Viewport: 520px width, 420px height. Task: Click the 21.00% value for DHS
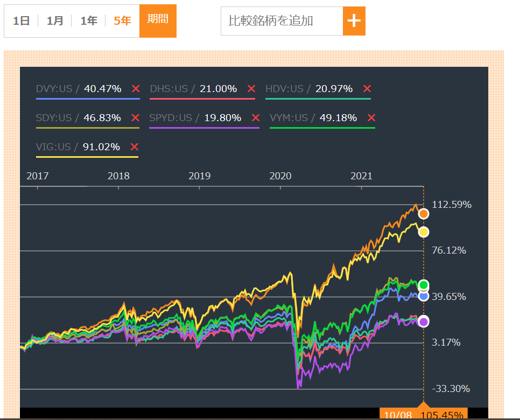pyautogui.click(x=218, y=89)
